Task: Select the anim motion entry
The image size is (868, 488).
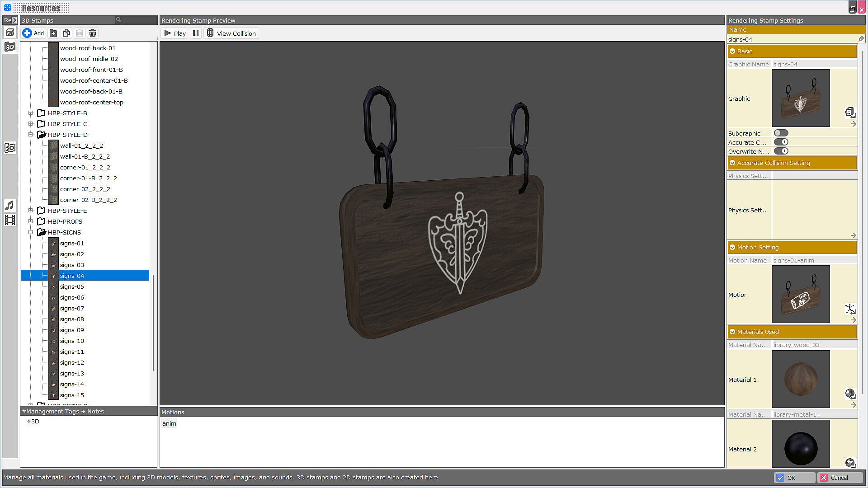Action: (x=169, y=423)
